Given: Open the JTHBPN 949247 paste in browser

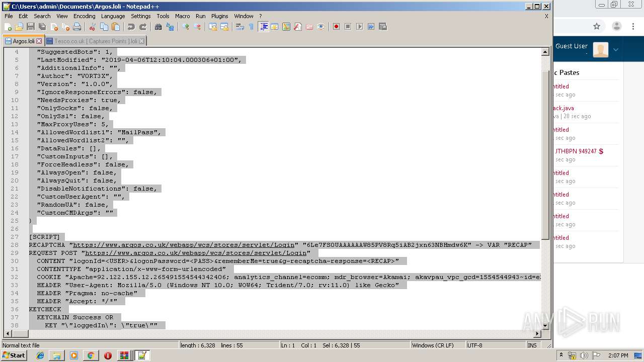Looking at the screenshot, I should click(579, 151).
